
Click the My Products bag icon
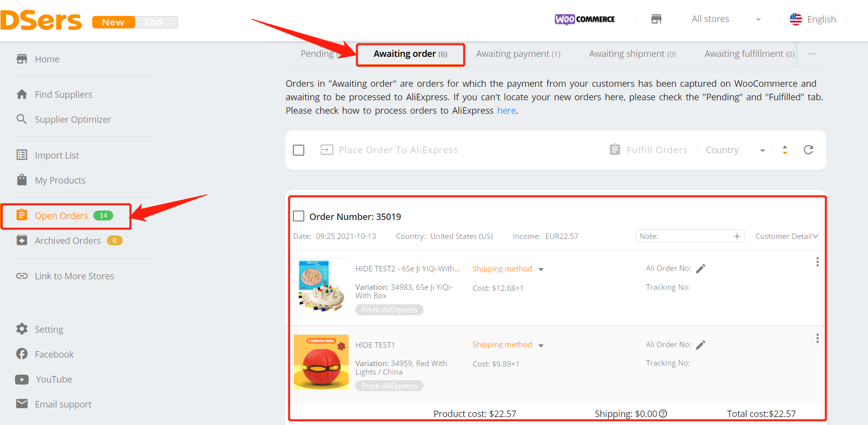point(22,180)
